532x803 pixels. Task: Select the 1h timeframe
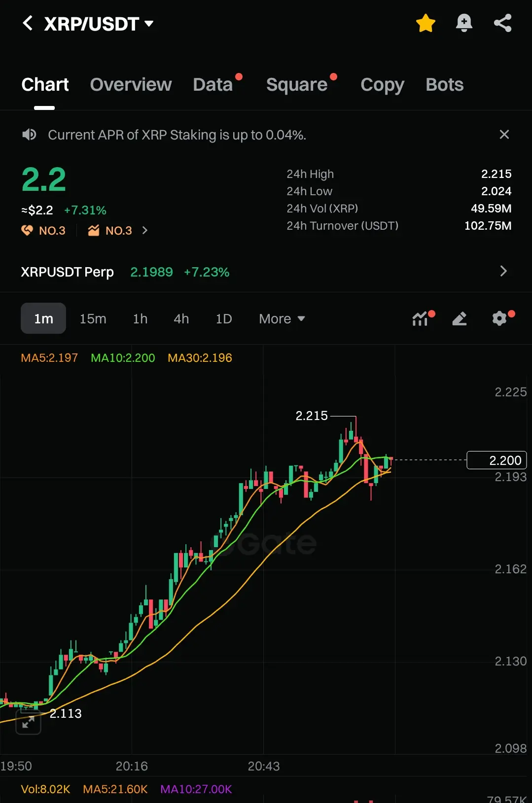click(140, 319)
